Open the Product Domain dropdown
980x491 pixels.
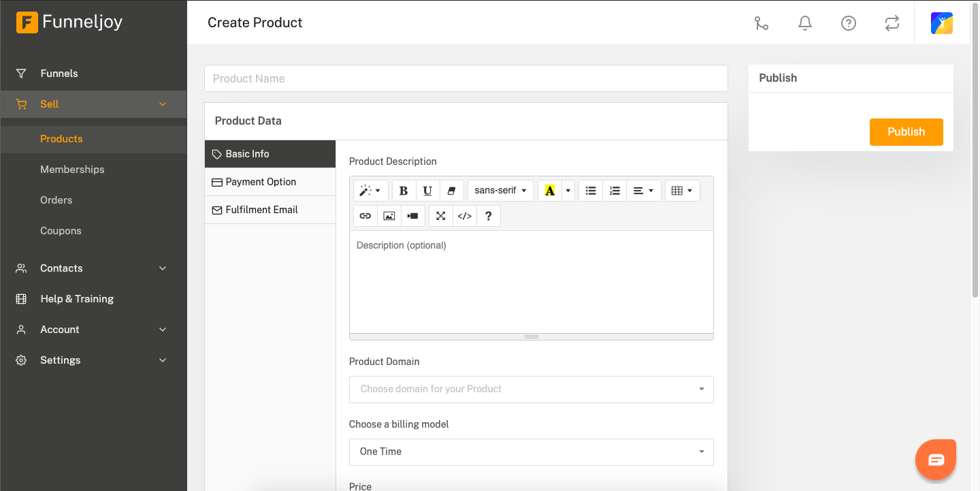point(532,390)
